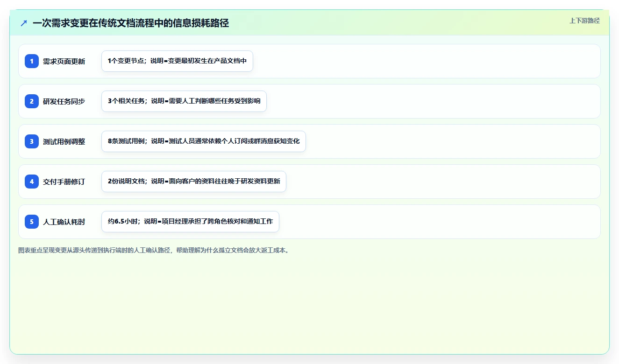Select the label 研发任务同步
Image resolution: width=619 pixels, height=364 pixels.
pyautogui.click(x=64, y=101)
